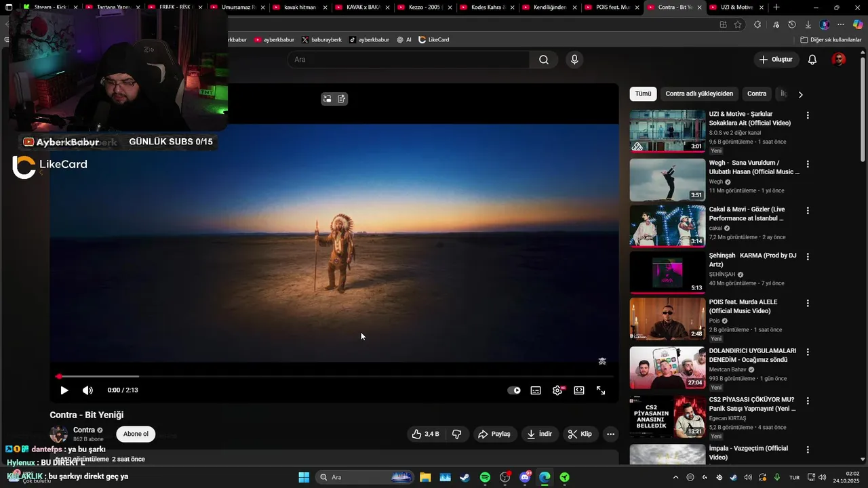Click the Klip button
This screenshot has width=868, height=488.
pos(580,434)
